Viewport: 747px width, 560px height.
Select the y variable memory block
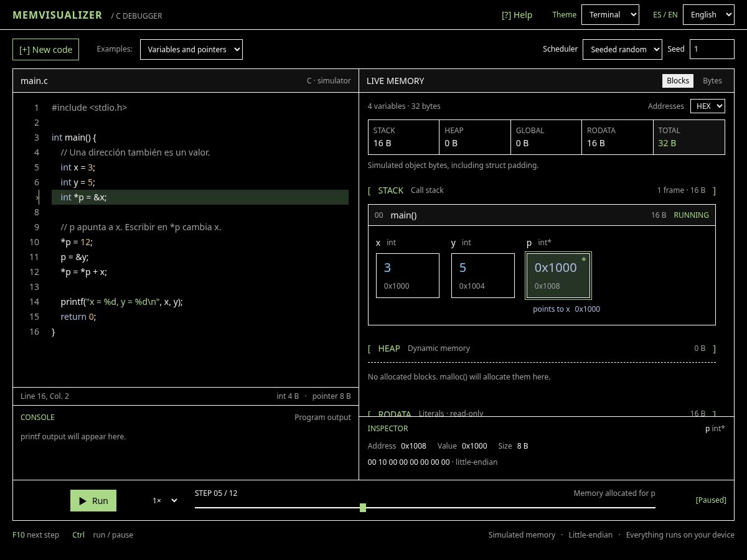pyautogui.click(x=483, y=276)
